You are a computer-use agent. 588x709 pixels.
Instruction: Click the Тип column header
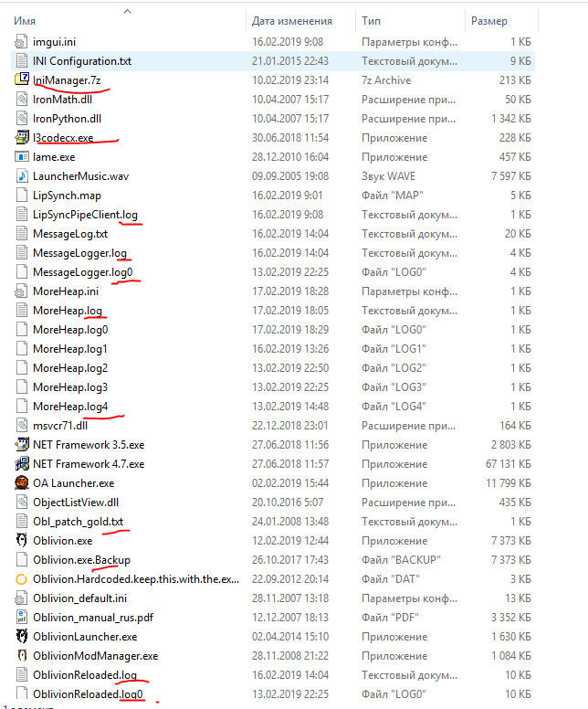372,19
